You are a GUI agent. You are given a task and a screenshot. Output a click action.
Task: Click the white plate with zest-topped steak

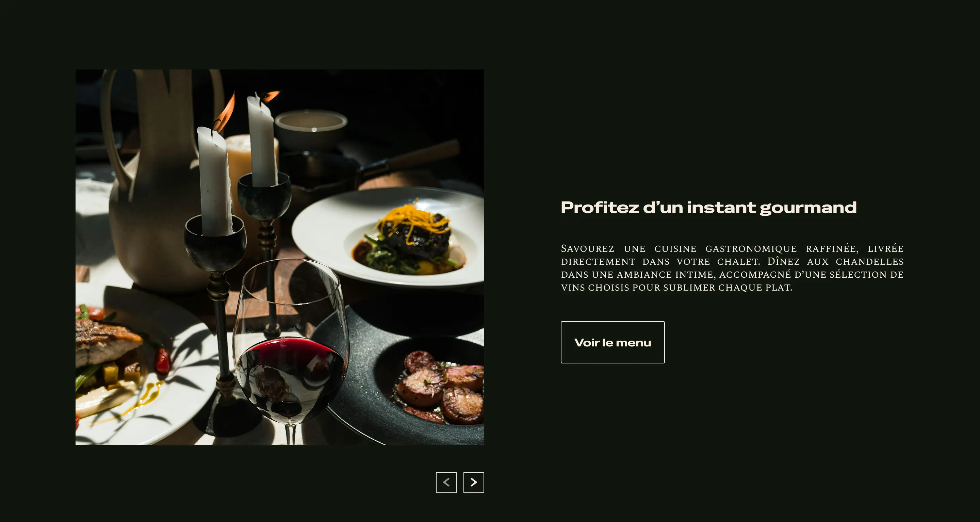[388, 236]
